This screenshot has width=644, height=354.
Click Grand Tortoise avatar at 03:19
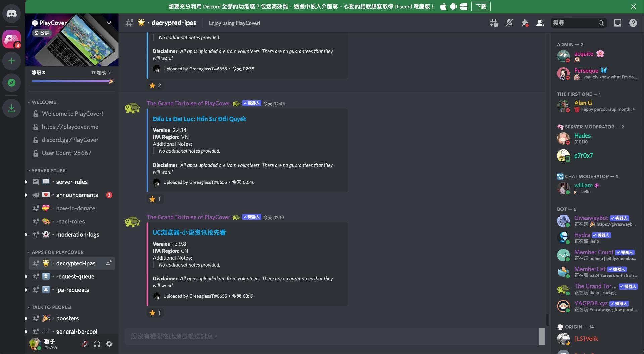click(x=132, y=222)
